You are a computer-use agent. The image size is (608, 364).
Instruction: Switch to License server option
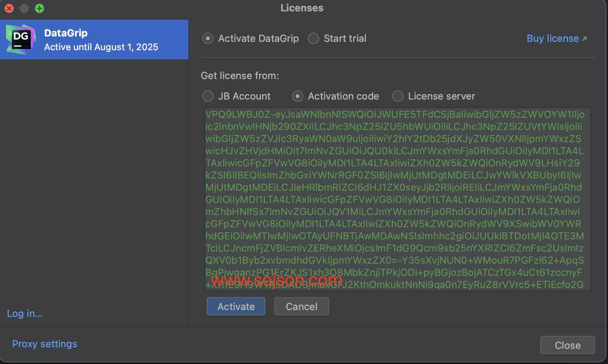coord(398,97)
